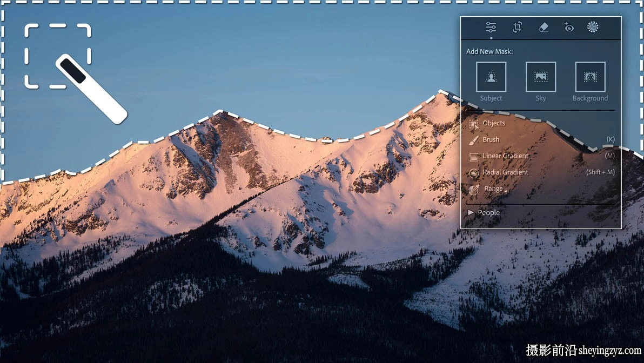Click the "People" label text
This screenshot has height=363, width=644.
489,213
